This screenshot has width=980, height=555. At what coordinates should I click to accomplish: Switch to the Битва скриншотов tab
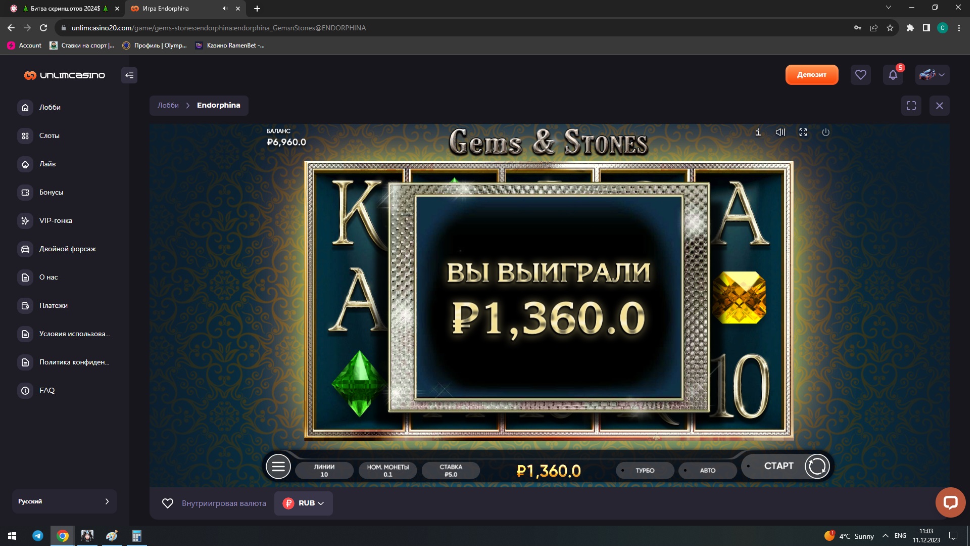coord(65,9)
